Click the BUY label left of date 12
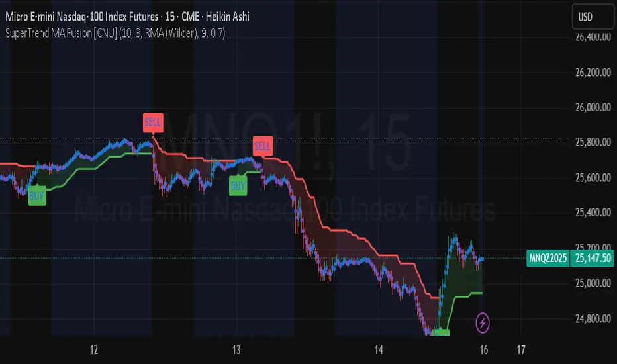This screenshot has width=617, height=364. point(37,196)
